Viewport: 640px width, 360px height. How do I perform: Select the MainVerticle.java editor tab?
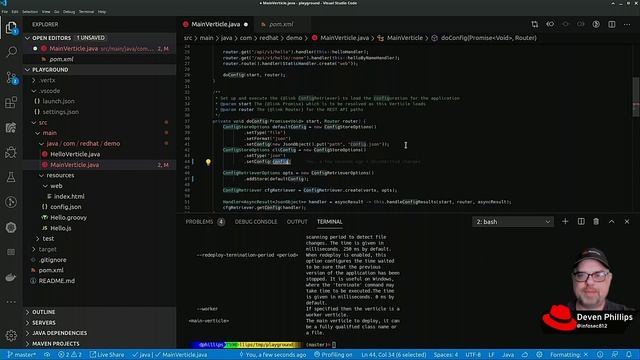(x=216, y=24)
